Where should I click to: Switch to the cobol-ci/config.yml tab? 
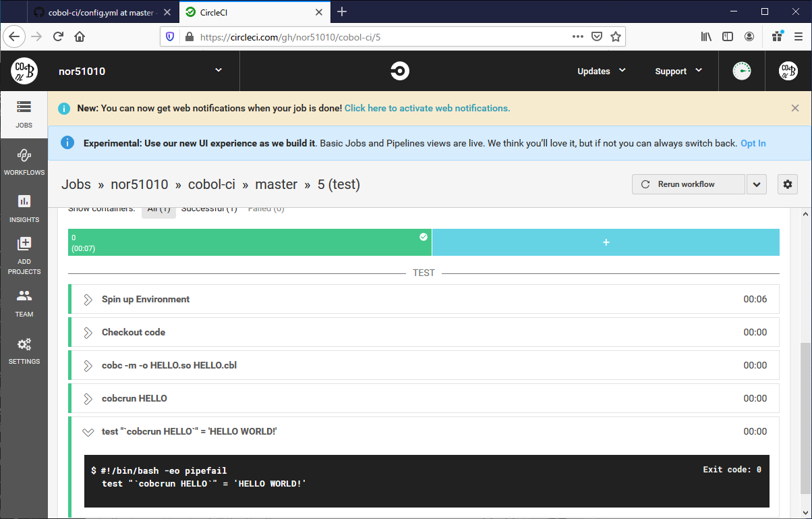(x=103, y=12)
